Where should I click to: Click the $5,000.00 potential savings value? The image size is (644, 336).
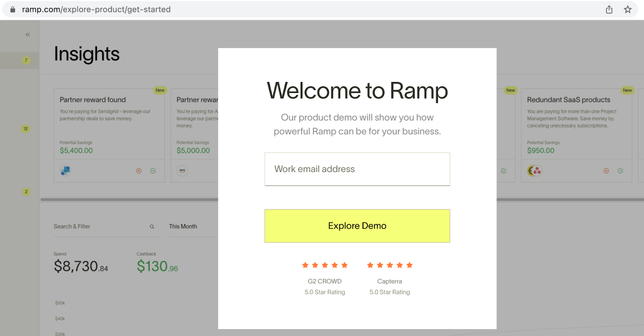(193, 151)
